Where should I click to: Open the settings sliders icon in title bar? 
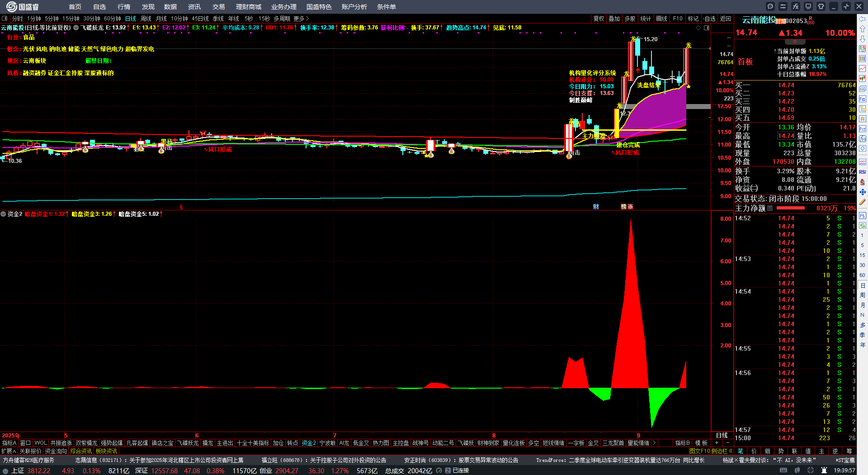783,6
